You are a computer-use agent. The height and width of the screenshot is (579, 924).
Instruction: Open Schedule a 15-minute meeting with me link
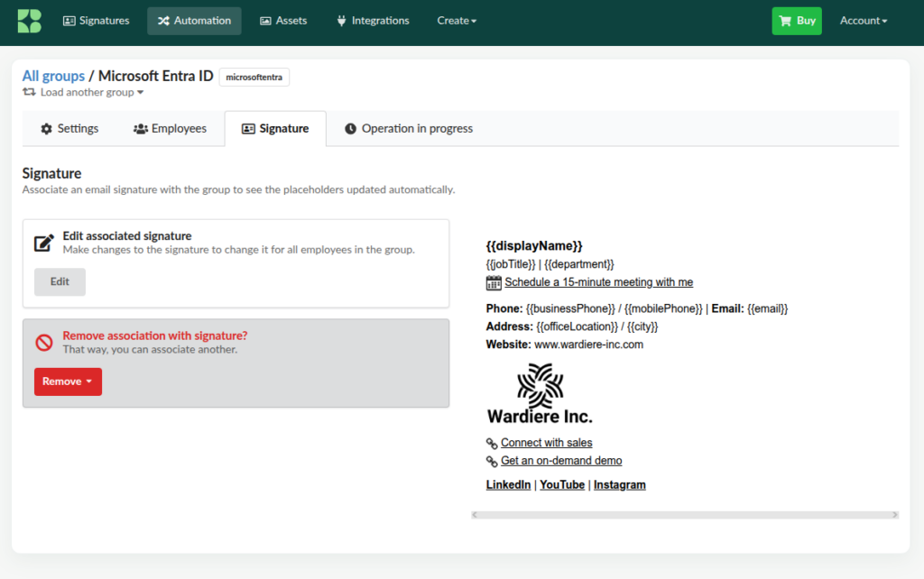pyautogui.click(x=599, y=282)
